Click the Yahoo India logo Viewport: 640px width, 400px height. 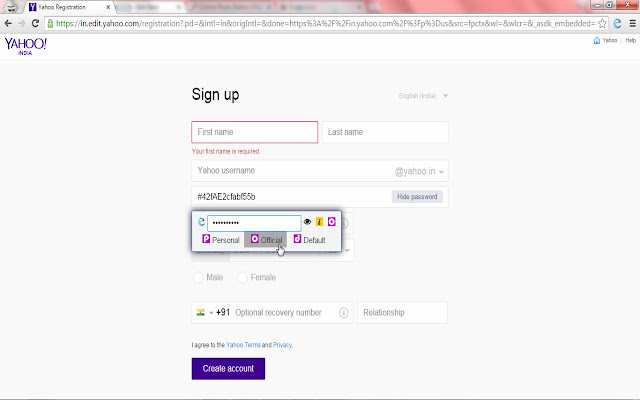pos(25,46)
